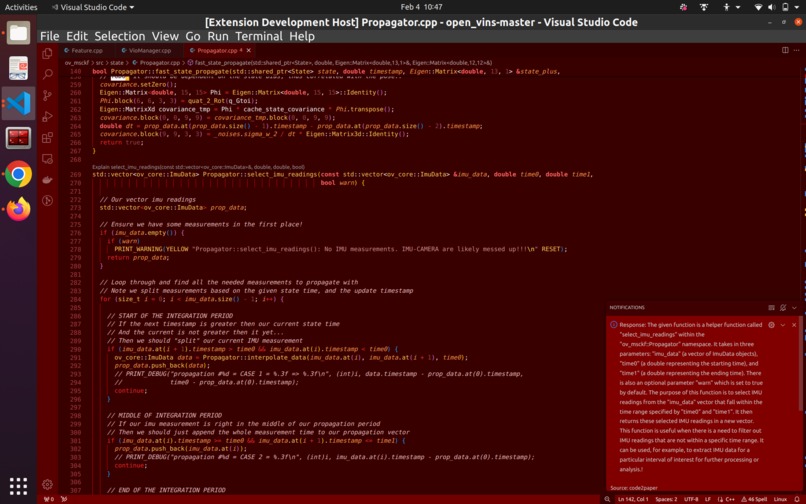Click the Linux status bar item

(780, 499)
